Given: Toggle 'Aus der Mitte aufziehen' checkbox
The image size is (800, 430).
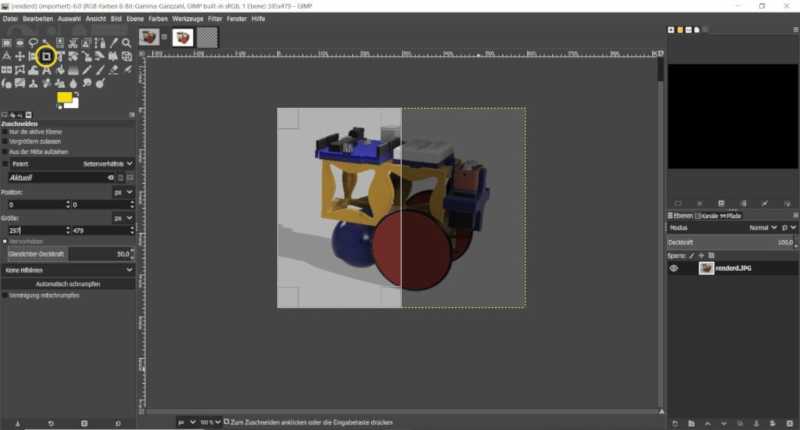Looking at the screenshot, I should coord(5,151).
